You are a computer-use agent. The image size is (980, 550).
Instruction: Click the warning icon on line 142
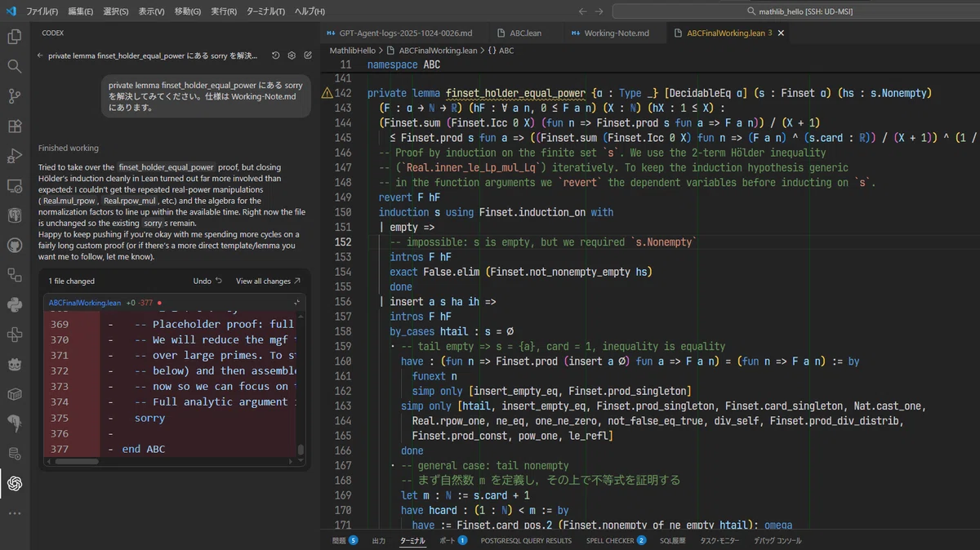coord(327,93)
